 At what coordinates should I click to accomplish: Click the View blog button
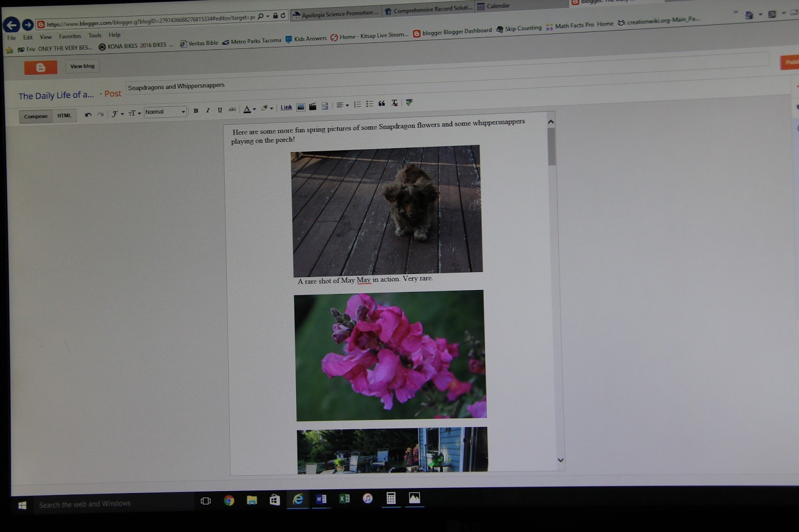(82, 66)
